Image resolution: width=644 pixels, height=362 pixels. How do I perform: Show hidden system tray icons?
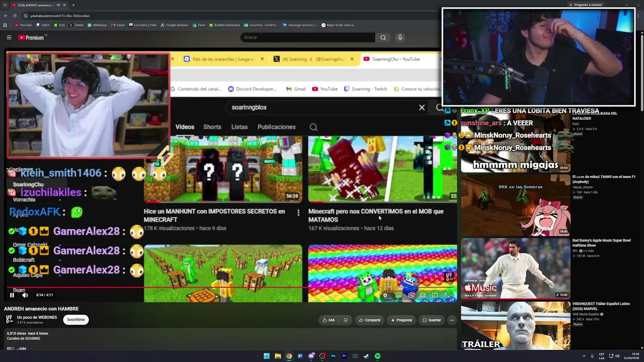(x=584, y=356)
